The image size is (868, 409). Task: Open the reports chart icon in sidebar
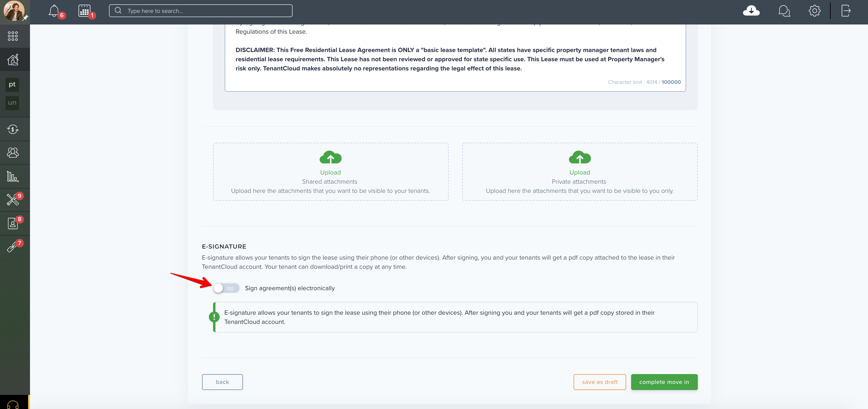pos(13,176)
